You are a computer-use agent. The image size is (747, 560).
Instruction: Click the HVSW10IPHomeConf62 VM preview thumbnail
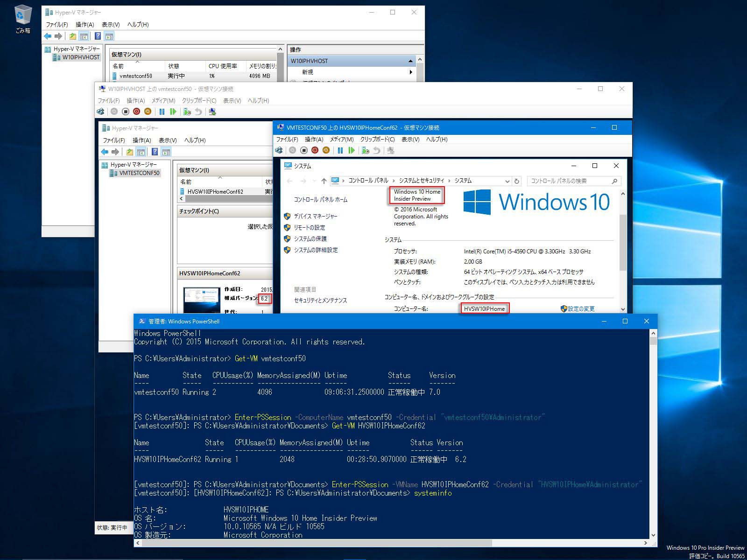pyautogui.click(x=201, y=300)
